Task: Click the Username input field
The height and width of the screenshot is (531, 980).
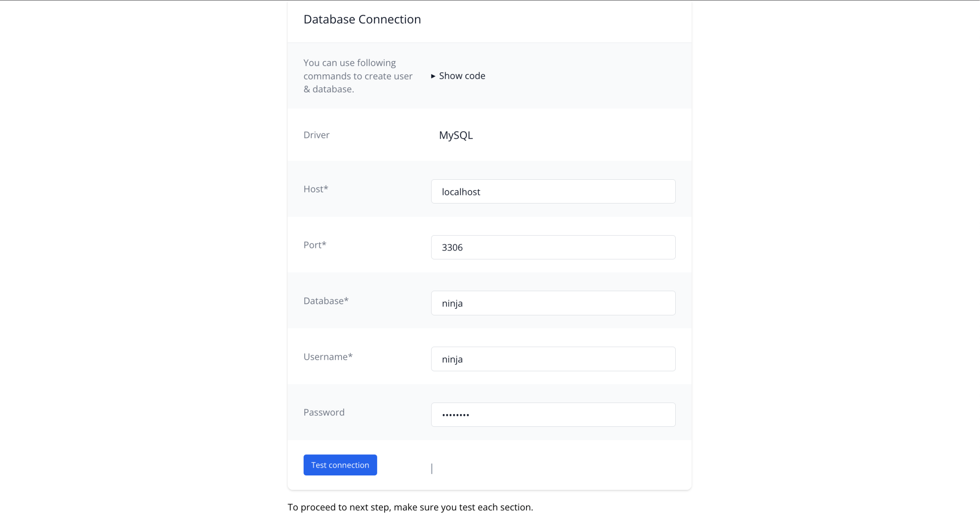Action: [x=553, y=359]
